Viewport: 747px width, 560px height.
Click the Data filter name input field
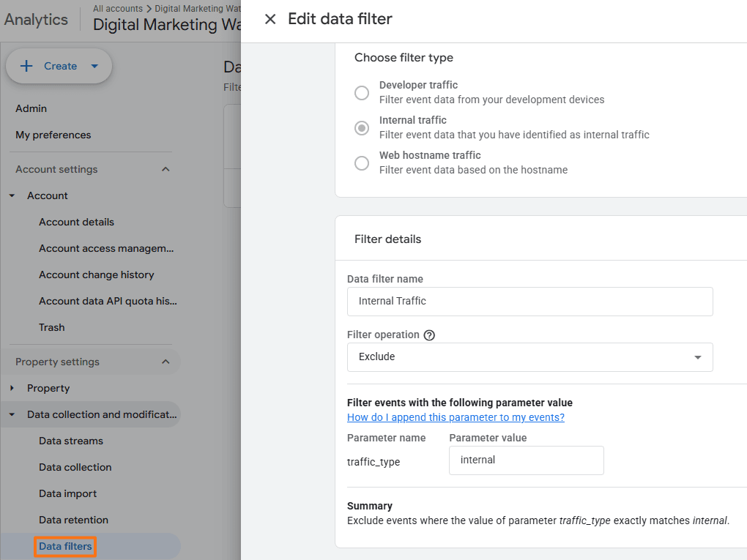[529, 302]
